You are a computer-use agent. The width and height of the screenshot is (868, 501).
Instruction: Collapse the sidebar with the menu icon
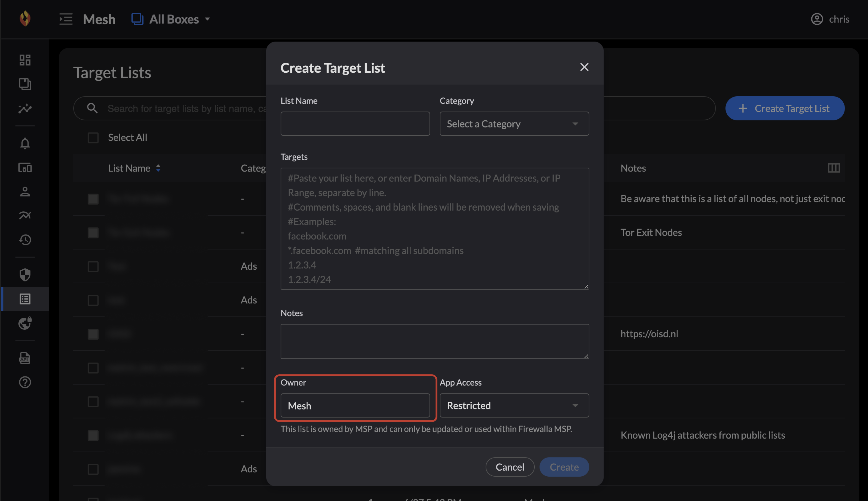click(x=66, y=19)
